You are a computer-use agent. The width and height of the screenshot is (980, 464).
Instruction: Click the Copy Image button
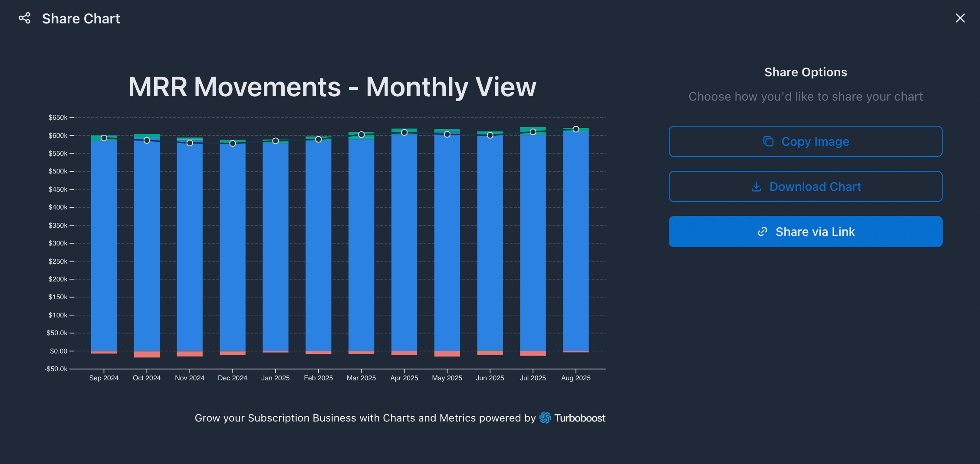coord(805,141)
